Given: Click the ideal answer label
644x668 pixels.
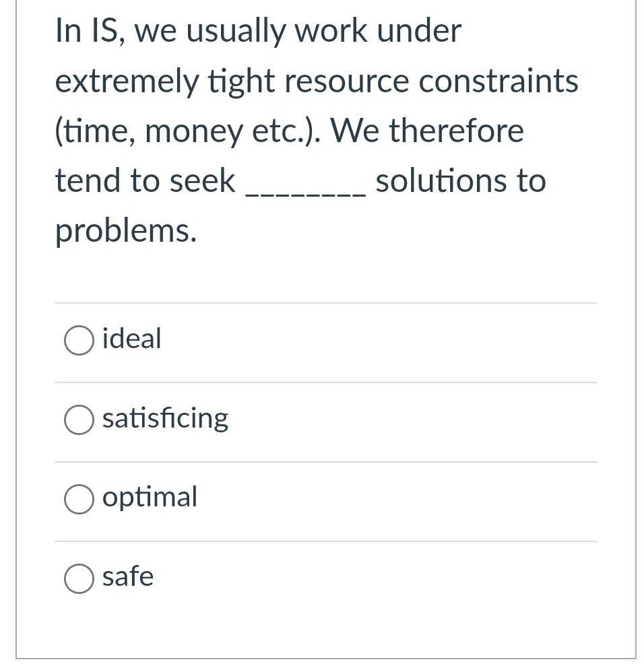Looking at the screenshot, I should (131, 339).
